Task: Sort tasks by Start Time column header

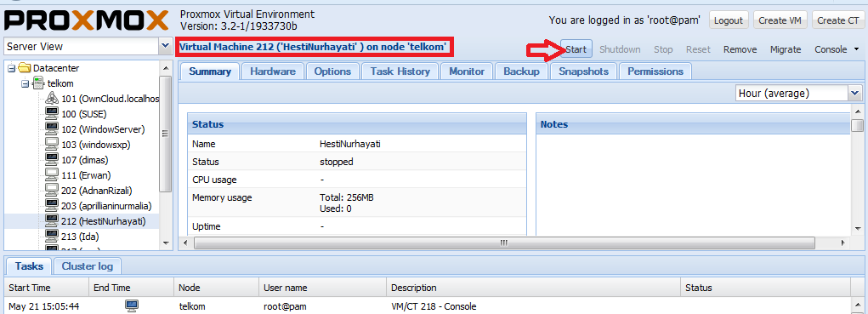Action: (47, 288)
